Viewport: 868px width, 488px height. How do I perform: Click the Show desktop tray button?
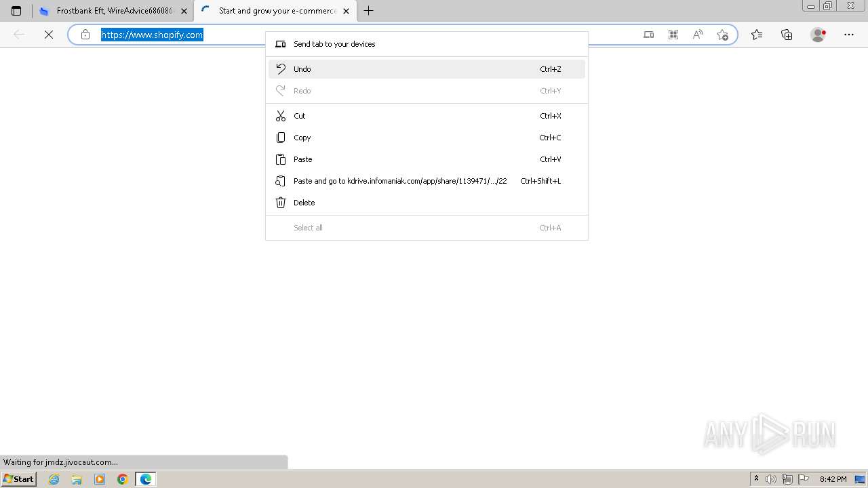(x=860, y=479)
